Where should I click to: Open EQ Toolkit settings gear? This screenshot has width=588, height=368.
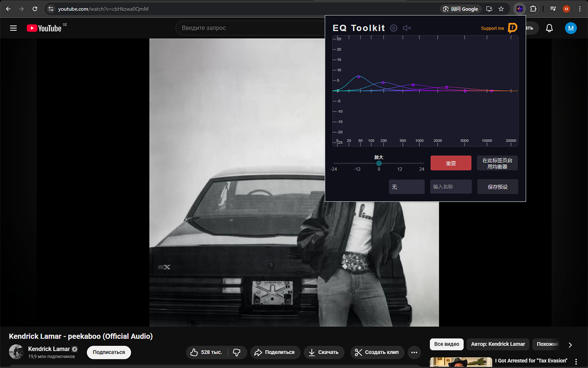coord(394,28)
